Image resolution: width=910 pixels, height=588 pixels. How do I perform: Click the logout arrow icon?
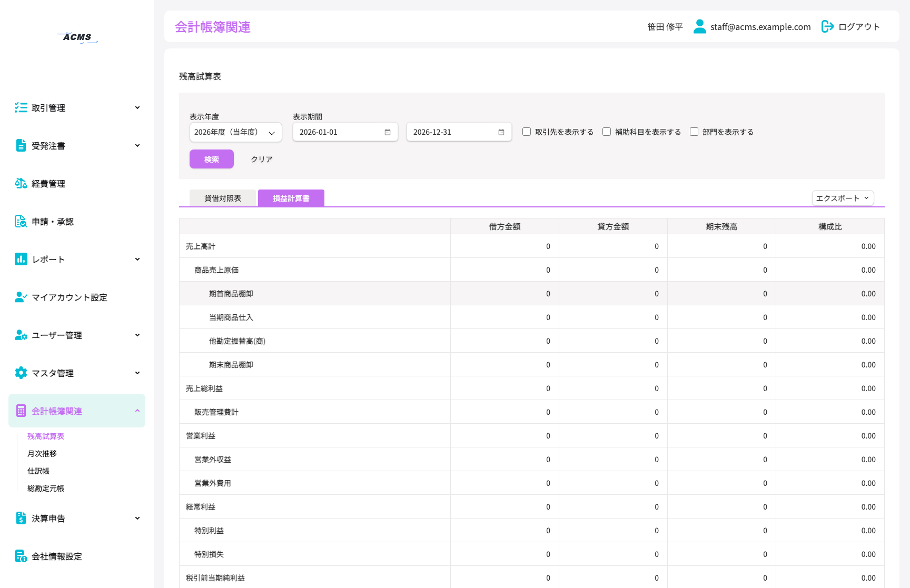(x=827, y=27)
